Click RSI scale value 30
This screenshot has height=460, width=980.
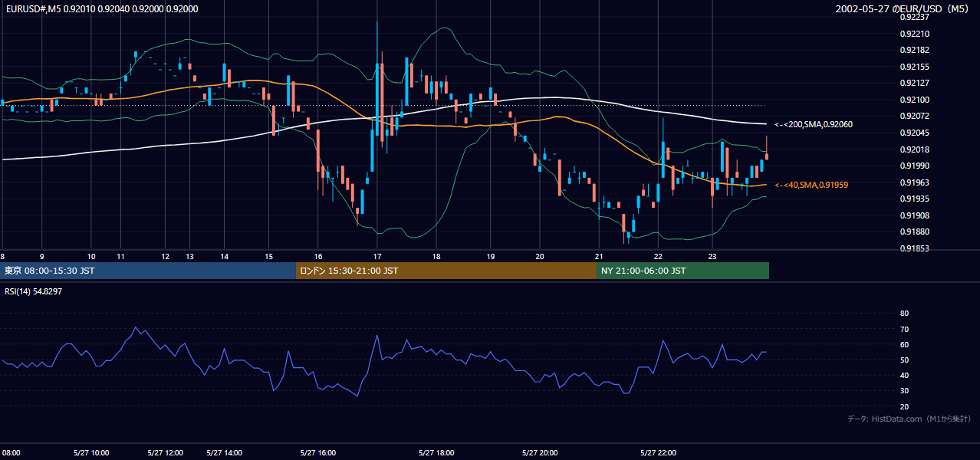click(904, 391)
